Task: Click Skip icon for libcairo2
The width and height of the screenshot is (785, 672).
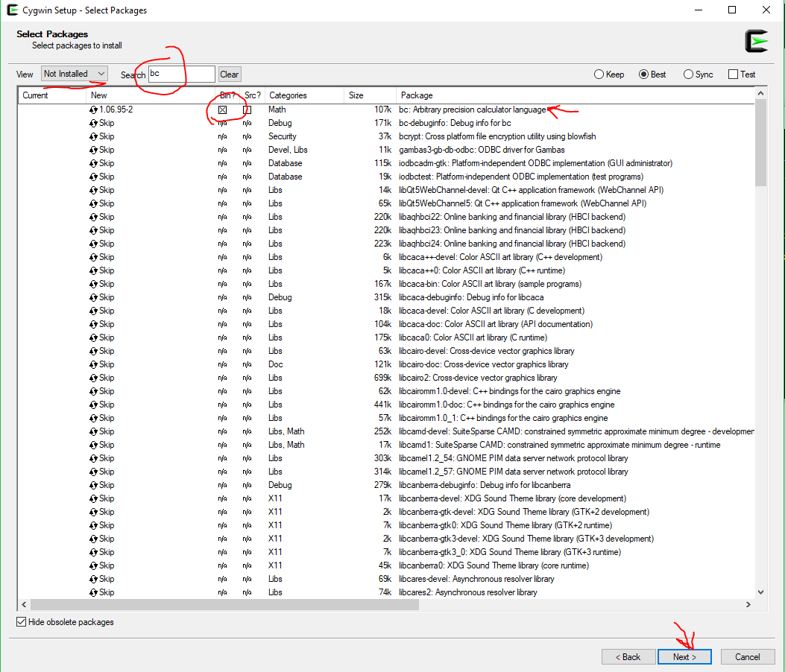Action: 93,378
